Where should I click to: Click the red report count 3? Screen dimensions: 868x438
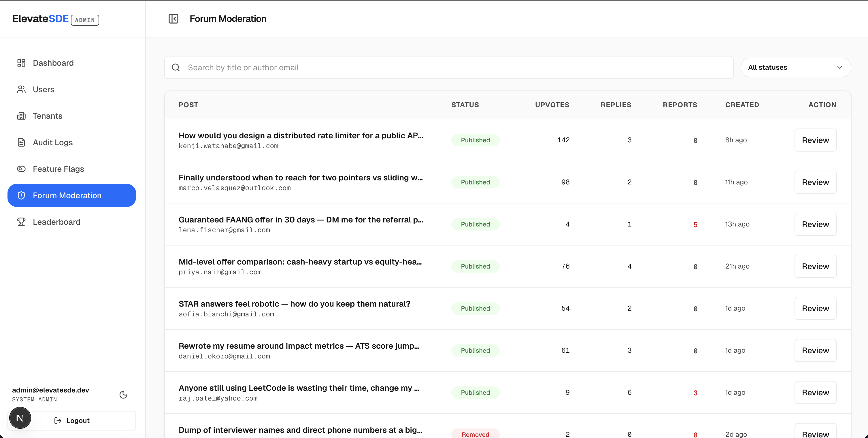coord(695,393)
